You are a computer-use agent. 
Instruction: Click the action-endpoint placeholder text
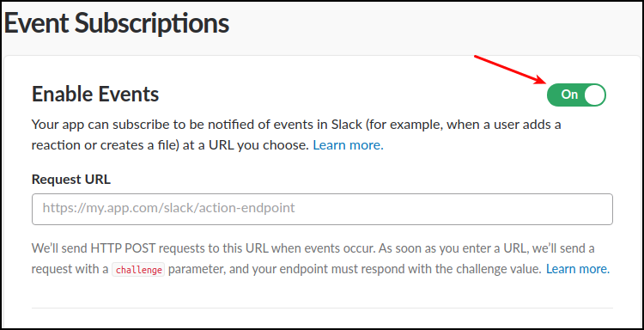[168, 208]
